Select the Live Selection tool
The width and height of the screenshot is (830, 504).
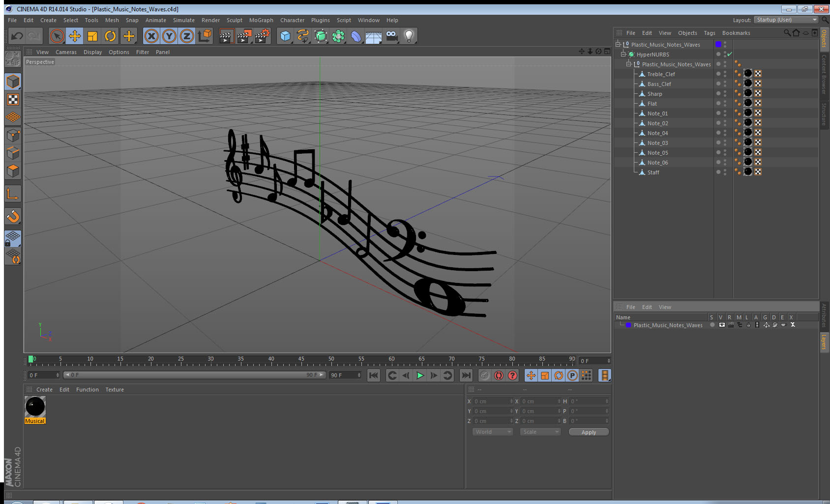[x=57, y=36]
